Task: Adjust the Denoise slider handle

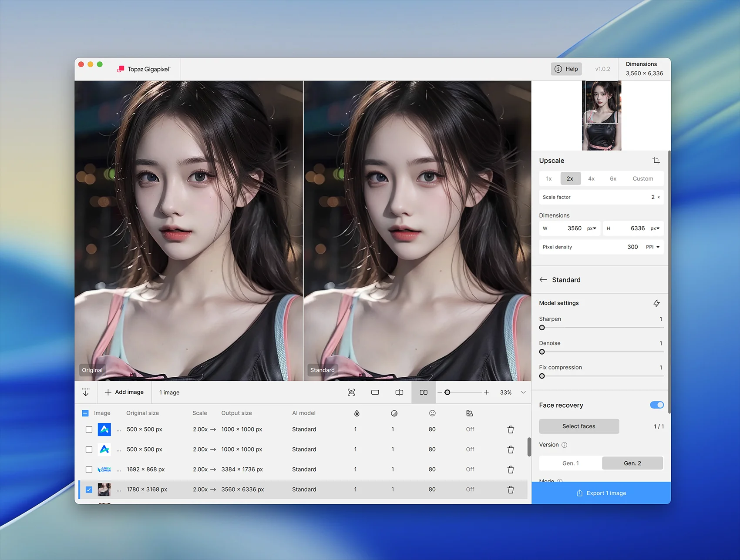Action: 542,352
